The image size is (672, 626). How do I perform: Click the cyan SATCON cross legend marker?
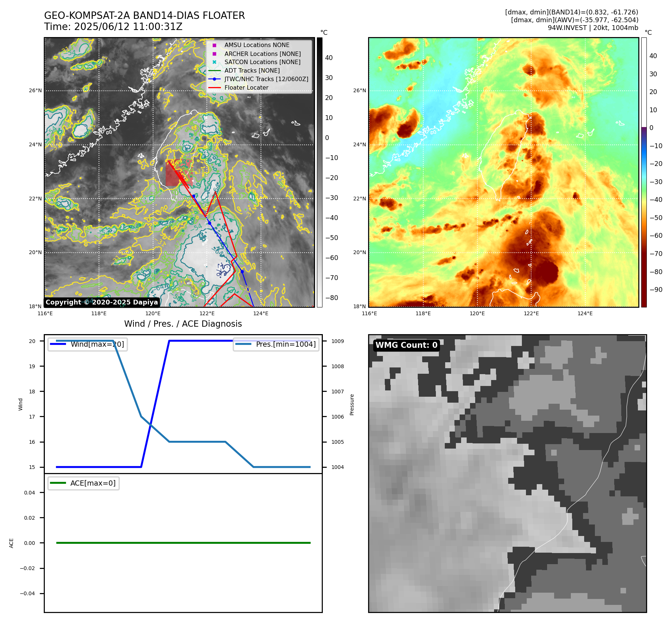[214, 62]
